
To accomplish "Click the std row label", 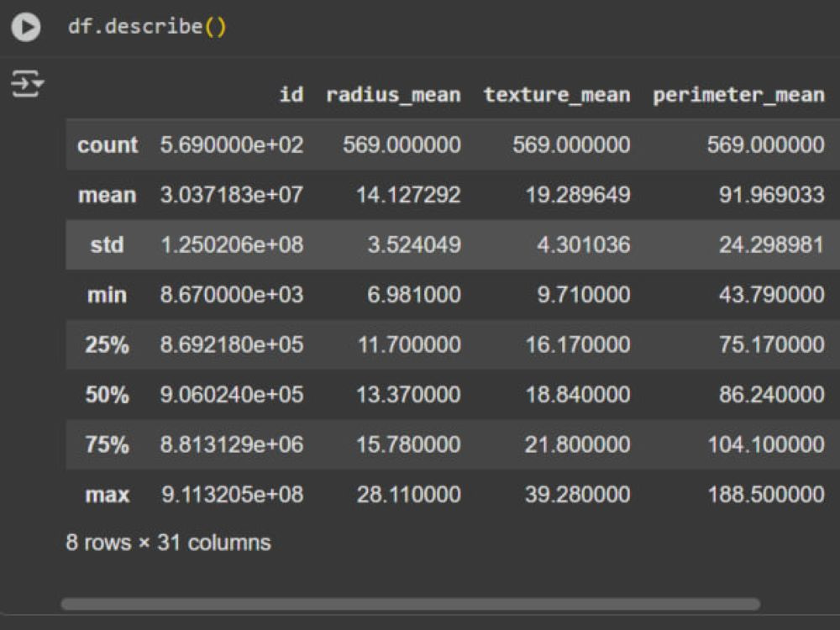I will 108,244.
